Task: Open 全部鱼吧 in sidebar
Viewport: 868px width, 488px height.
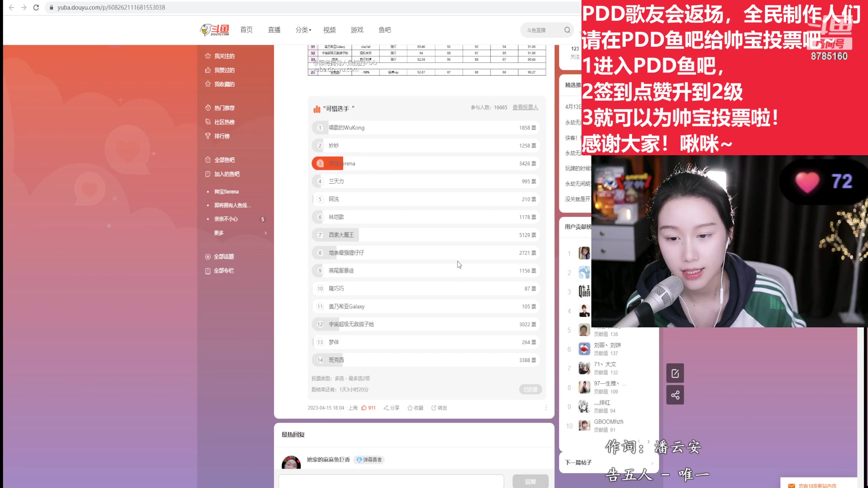Action: [x=220, y=160]
